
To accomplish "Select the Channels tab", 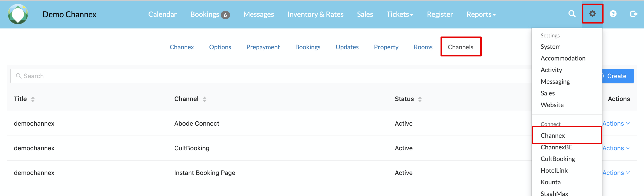I will [460, 47].
